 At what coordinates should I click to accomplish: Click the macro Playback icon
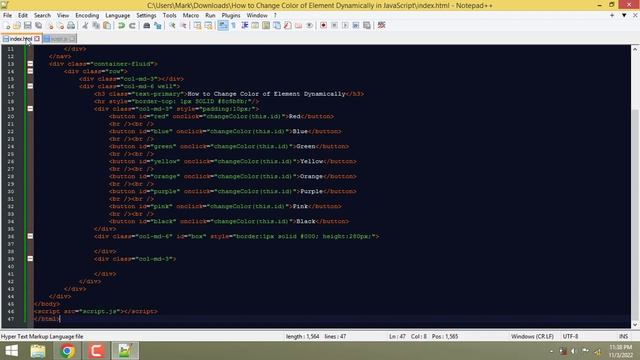(x=345, y=25)
